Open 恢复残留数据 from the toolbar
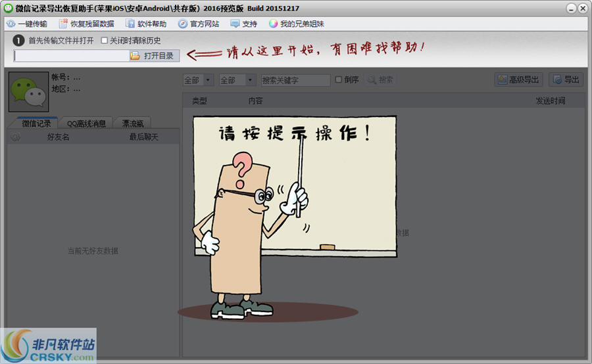Screen dimensions: 592x364 pos(86,24)
